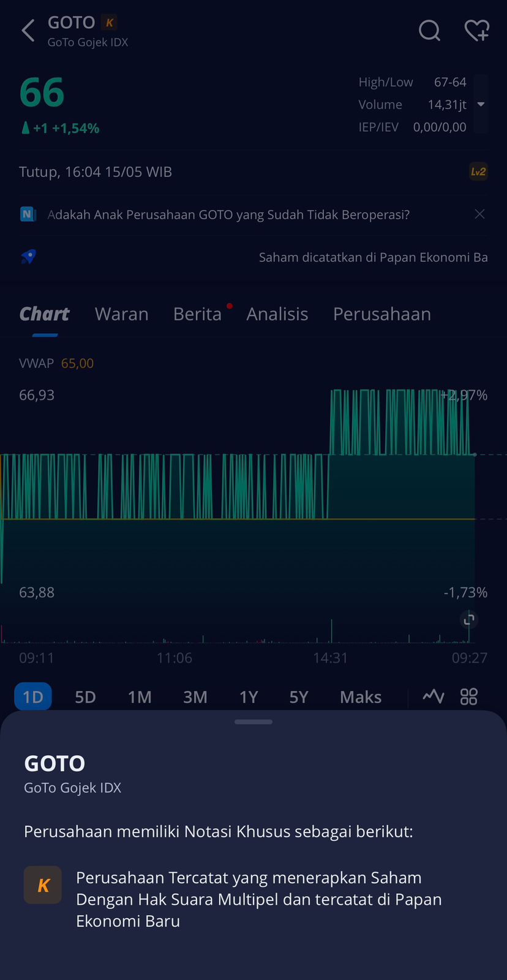Tap the K icon in notation sheet

tap(43, 885)
